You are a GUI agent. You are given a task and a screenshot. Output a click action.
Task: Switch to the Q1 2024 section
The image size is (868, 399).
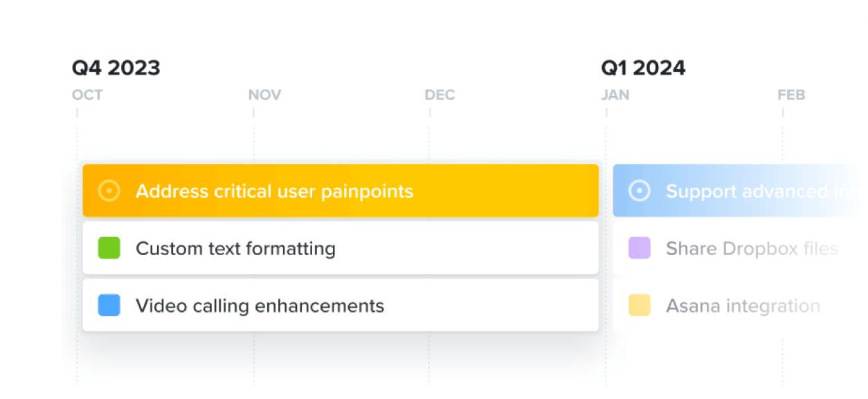[x=644, y=68]
